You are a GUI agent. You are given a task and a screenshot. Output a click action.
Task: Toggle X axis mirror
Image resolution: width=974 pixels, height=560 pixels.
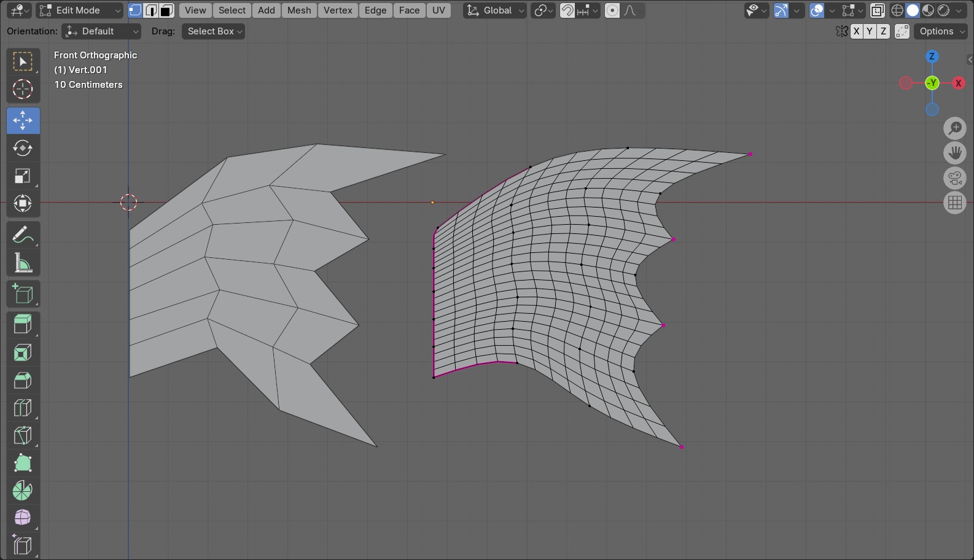pyautogui.click(x=856, y=31)
